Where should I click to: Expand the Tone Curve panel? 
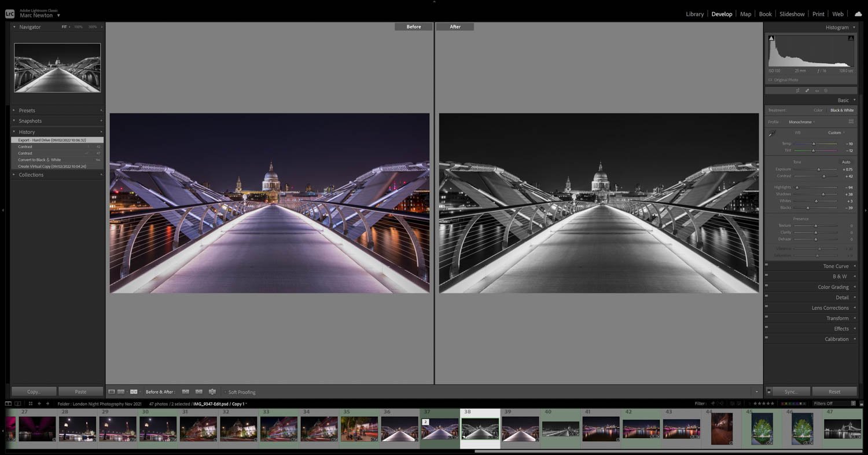click(835, 266)
